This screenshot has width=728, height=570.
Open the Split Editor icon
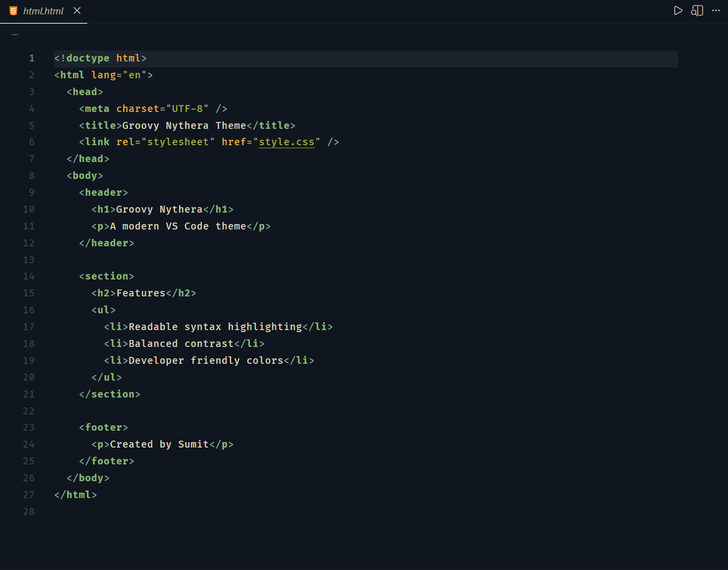pyautogui.click(x=697, y=10)
